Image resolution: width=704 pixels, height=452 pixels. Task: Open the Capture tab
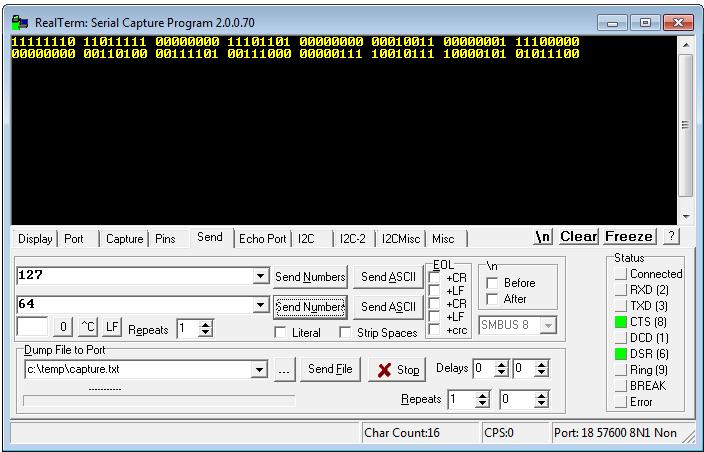[x=124, y=239]
